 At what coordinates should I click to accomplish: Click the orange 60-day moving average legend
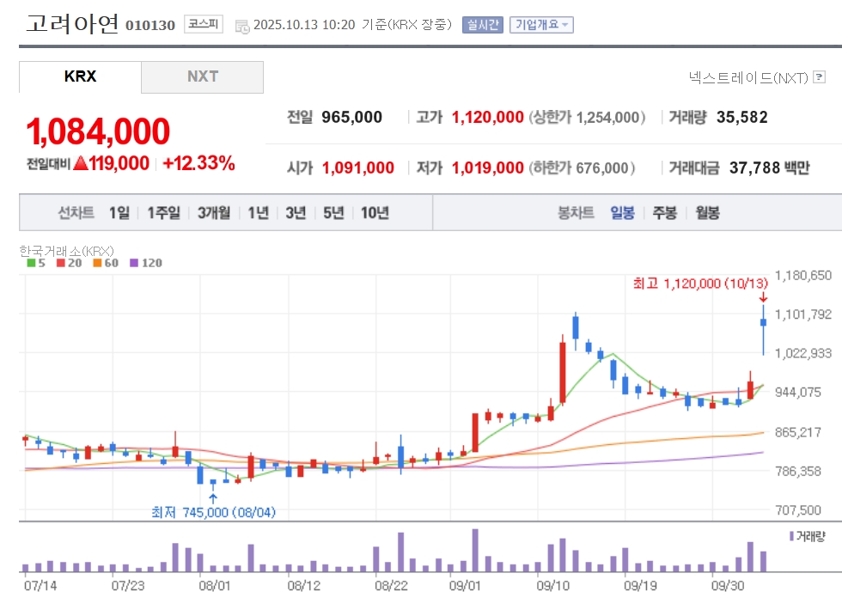pos(106,263)
